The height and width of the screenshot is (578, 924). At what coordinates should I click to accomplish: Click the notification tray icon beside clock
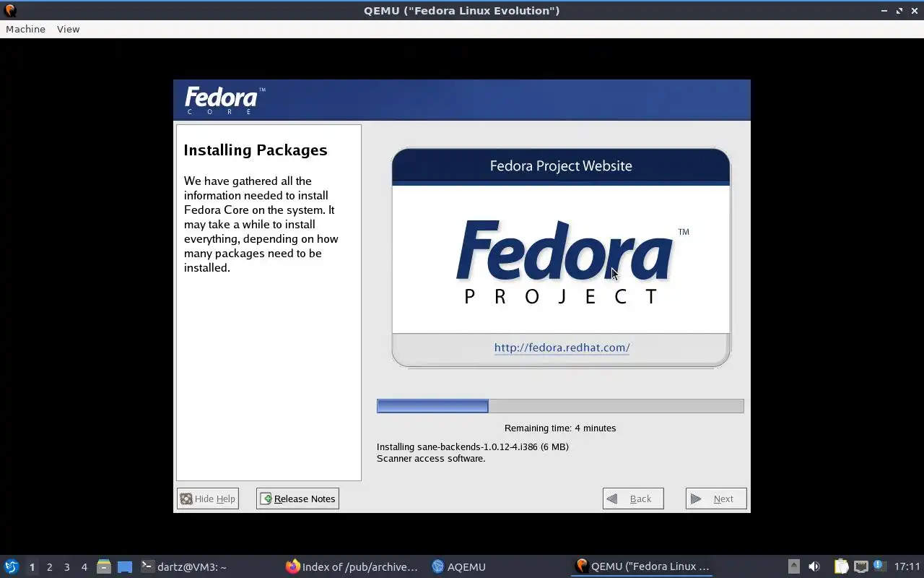tap(879, 566)
